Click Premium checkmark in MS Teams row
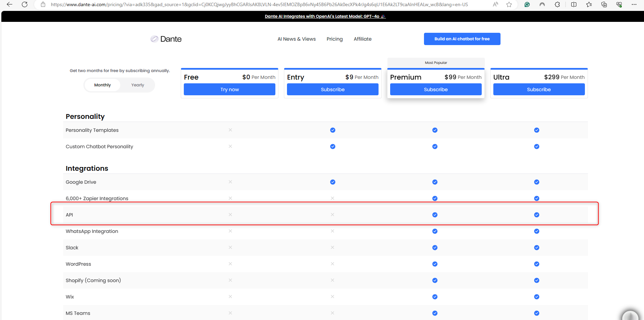This screenshot has width=644, height=320. coord(435,313)
